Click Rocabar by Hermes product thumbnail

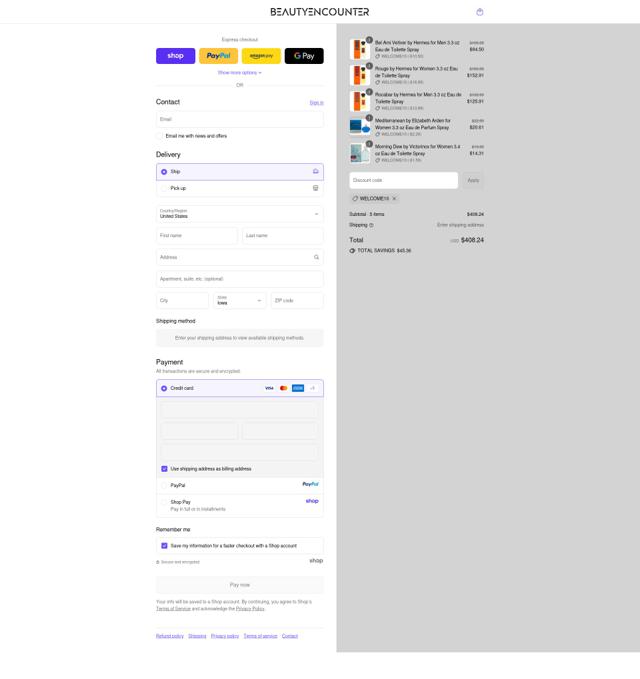click(x=359, y=101)
